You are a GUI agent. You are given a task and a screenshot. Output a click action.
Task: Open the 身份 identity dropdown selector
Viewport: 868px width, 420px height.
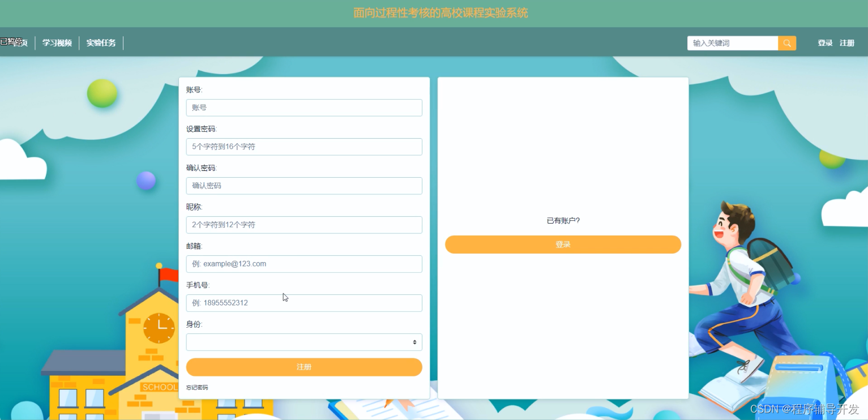click(x=304, y=342)
